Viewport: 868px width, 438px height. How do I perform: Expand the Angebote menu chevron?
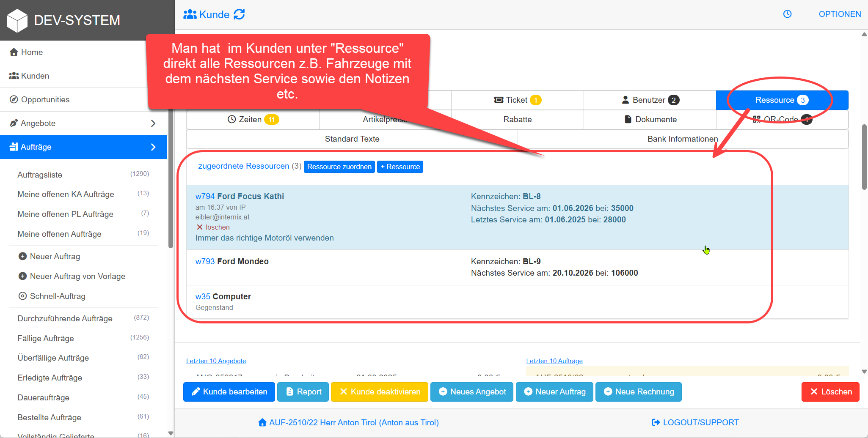pyautogui.click(x=153, y=123)
